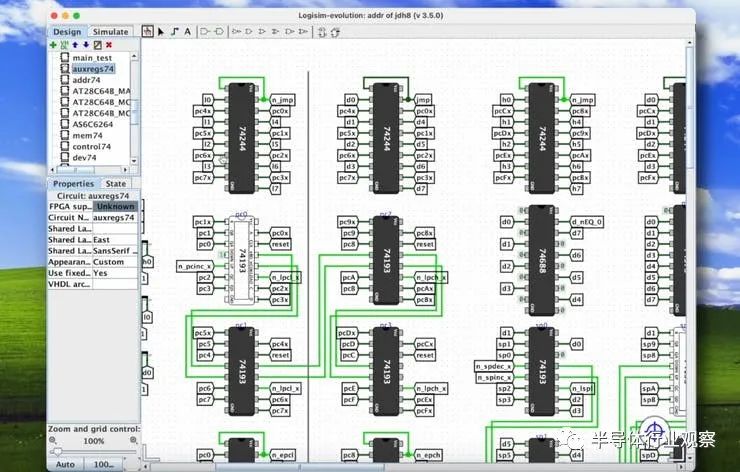
Task: Open the State tab
Action: pos(116,184)
